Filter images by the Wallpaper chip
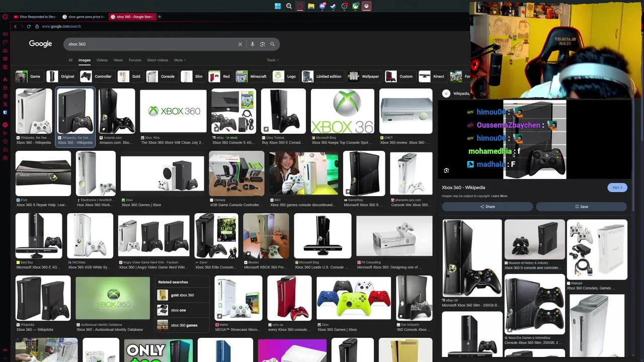The height and width of the screenshot is (362, 644). pyautogui.click(x=364, y=76)
